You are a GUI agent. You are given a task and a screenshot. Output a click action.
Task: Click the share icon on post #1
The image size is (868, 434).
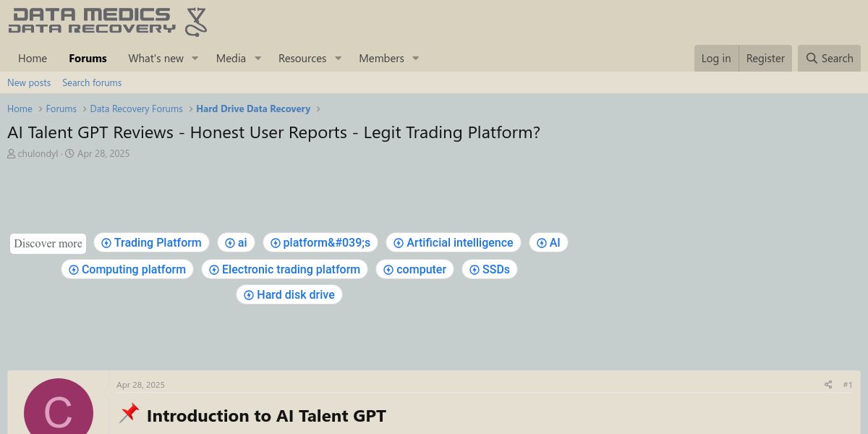(828, 385)
